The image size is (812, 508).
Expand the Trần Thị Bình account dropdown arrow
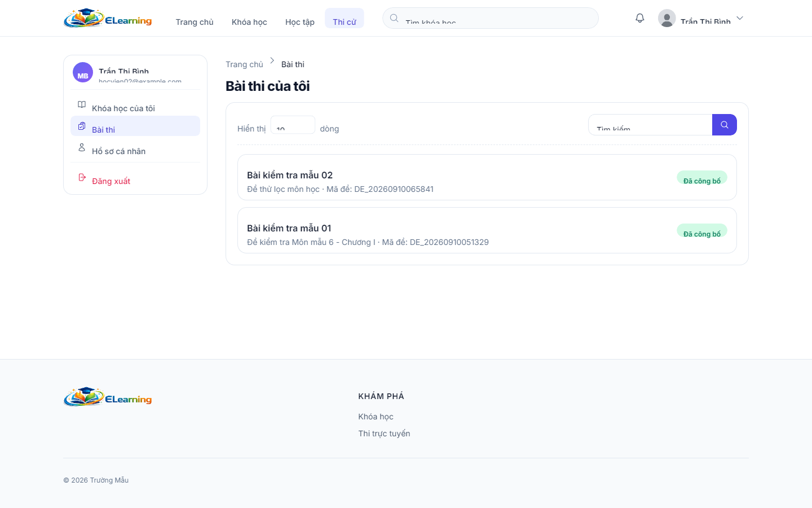(x=740, y=18)
